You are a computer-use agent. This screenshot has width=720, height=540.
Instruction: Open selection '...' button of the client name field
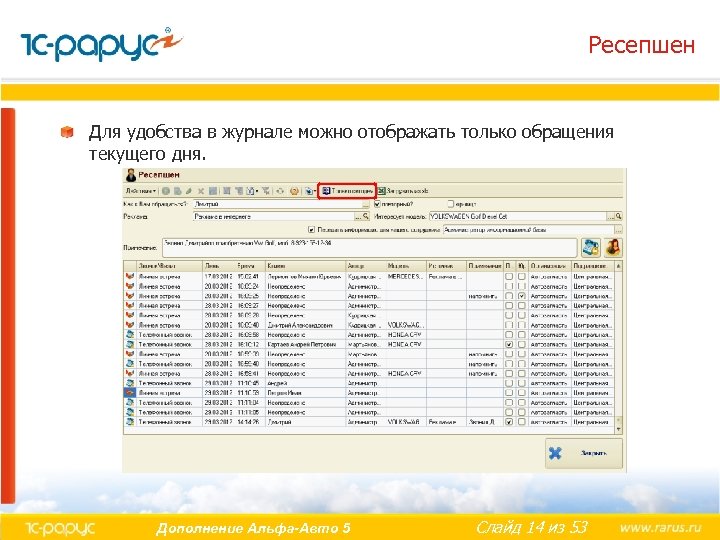[366, 204]
